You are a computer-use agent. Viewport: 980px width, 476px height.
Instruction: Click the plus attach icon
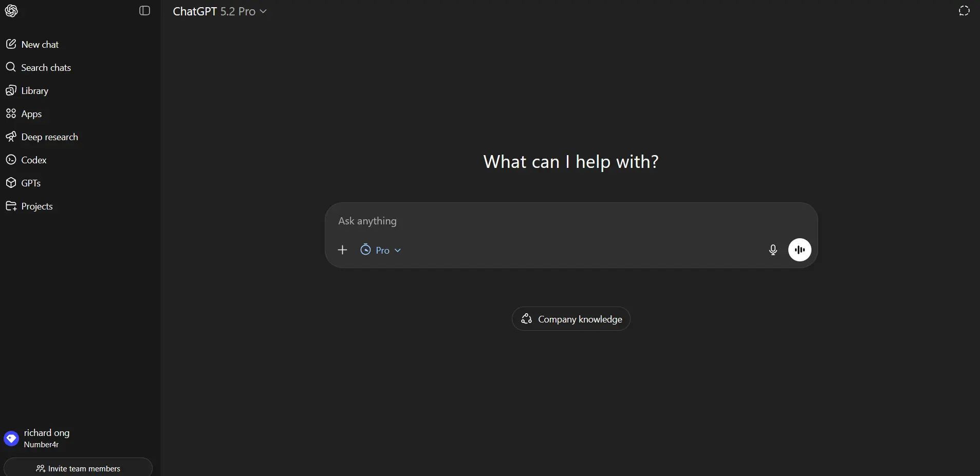(343, 250)
